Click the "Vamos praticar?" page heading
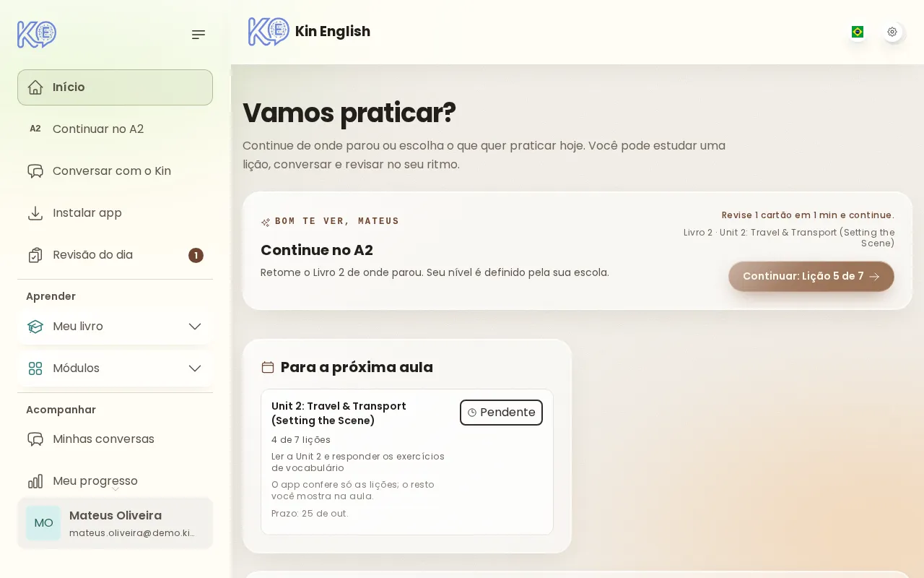Screen dimensions: 924x578 click(349, 113)
